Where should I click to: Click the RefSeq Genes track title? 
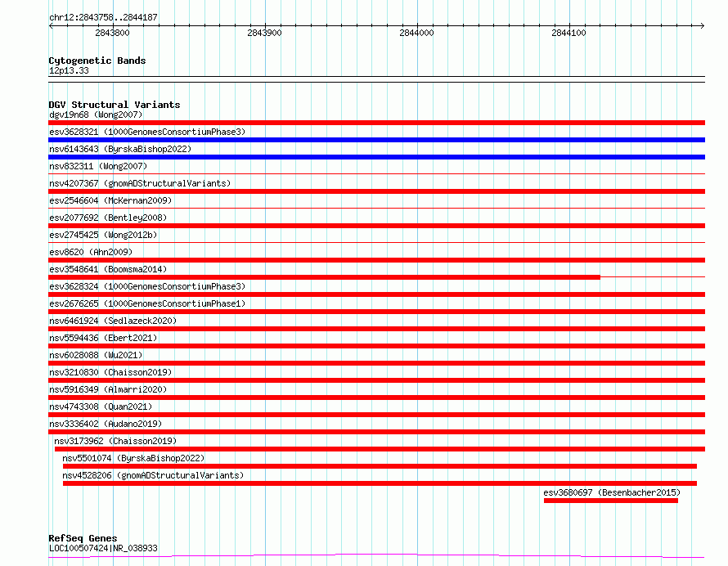coord(83,539)
